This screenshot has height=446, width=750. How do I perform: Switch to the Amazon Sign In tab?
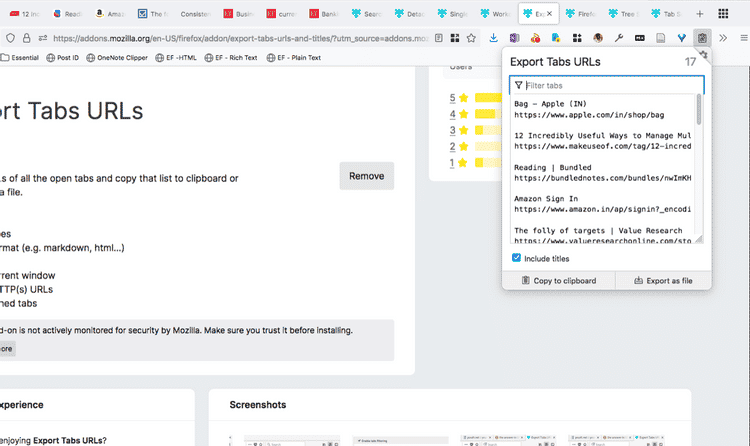110,14
